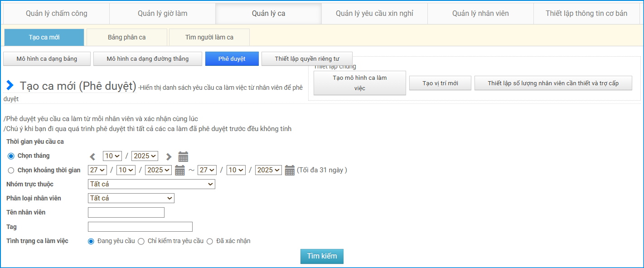Click the Tạo vị trí mới button
Image resolution: width=644 pixels, height=268 pixels.
coord(440,83)
